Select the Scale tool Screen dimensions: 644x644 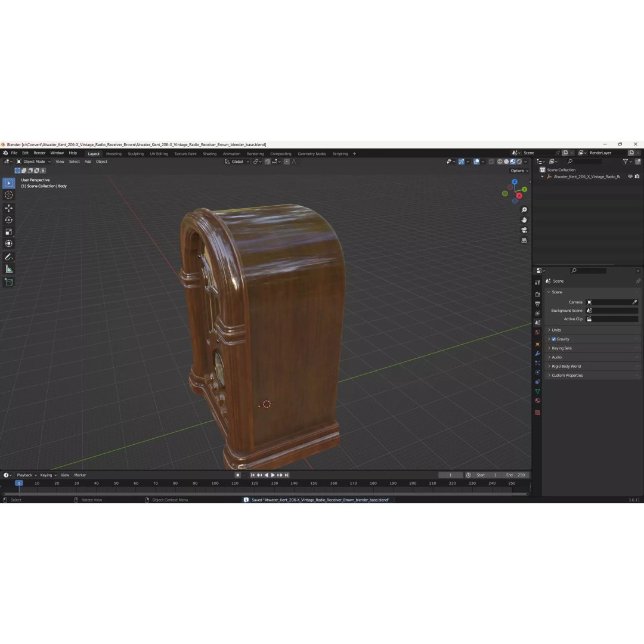(x=8, y=232)
